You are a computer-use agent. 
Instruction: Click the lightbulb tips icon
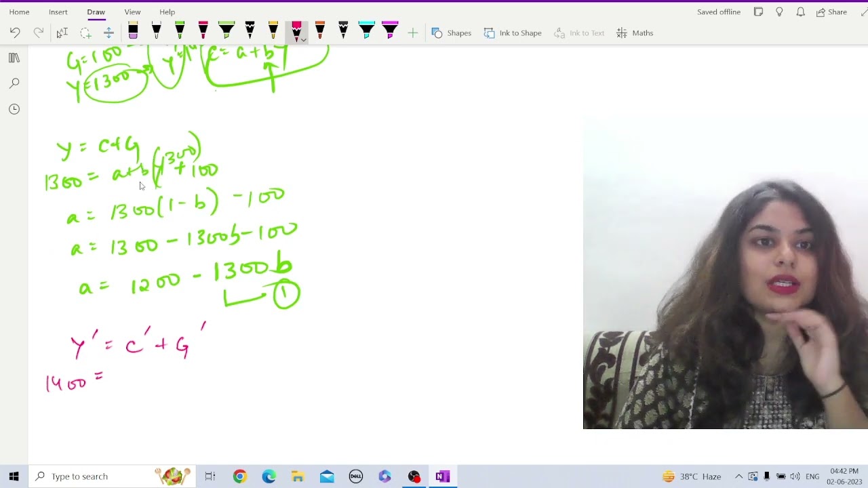780,12
